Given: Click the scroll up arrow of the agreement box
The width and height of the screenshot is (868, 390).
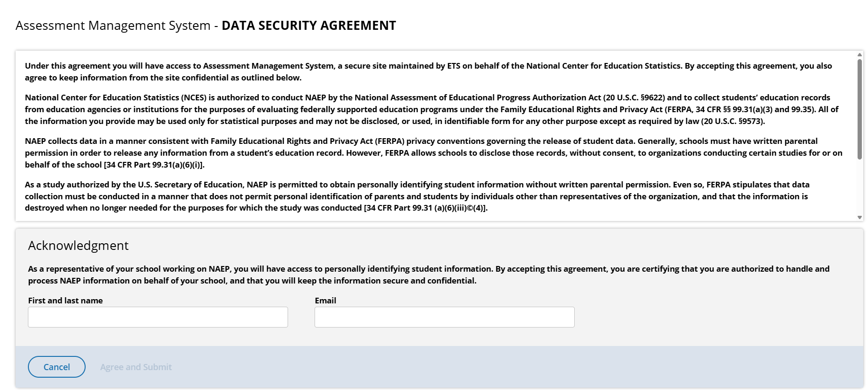Looking at the screenshot, I should [859, 55].
